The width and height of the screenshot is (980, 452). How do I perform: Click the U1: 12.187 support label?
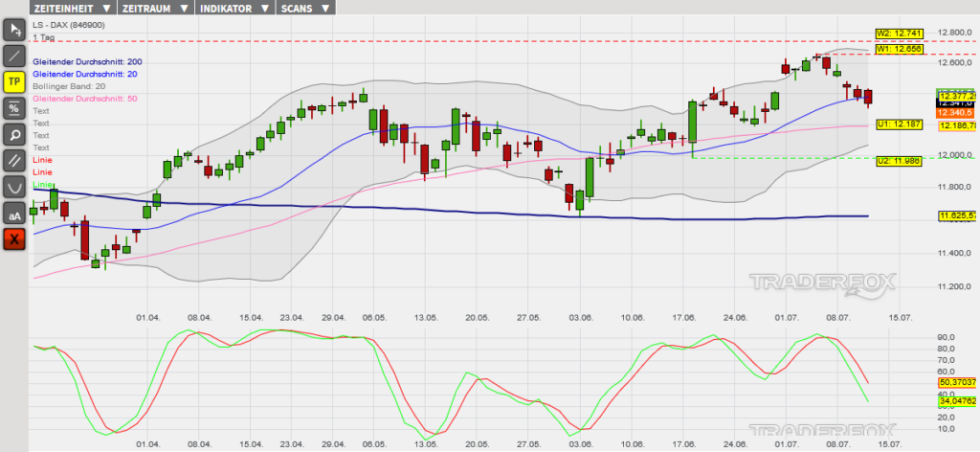point(898,124)
